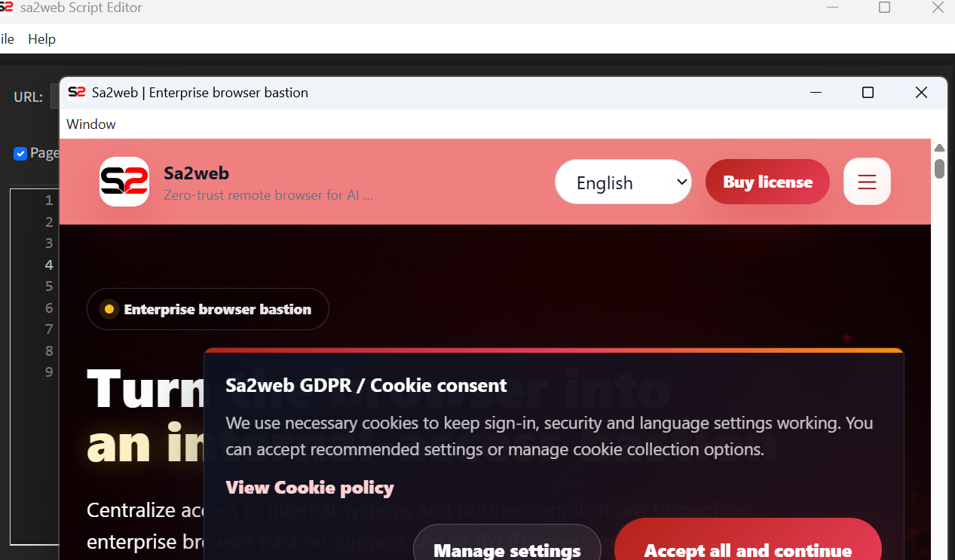Click the Enterprise browser bastion badge
The width and height of the screenshot is (955, 560).
pos(208,309)
